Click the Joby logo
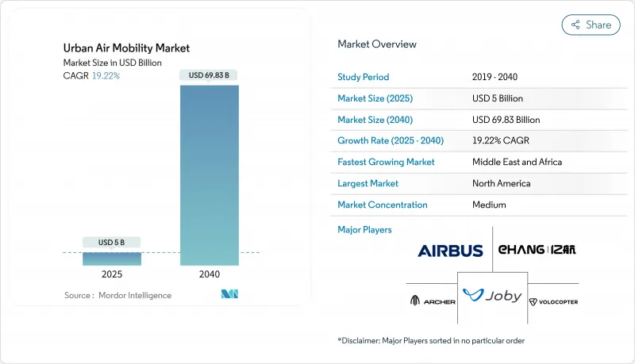The image size is (635, 364). click(492, 296)
